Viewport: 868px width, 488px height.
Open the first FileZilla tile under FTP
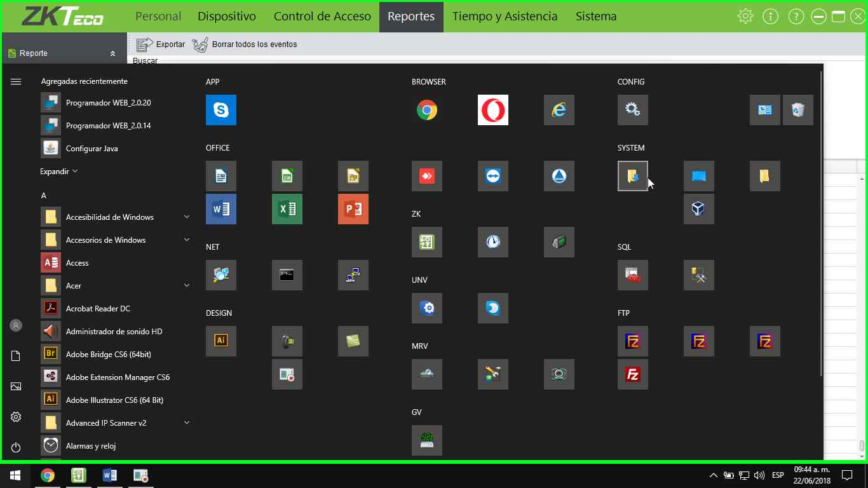coord(633,341)
